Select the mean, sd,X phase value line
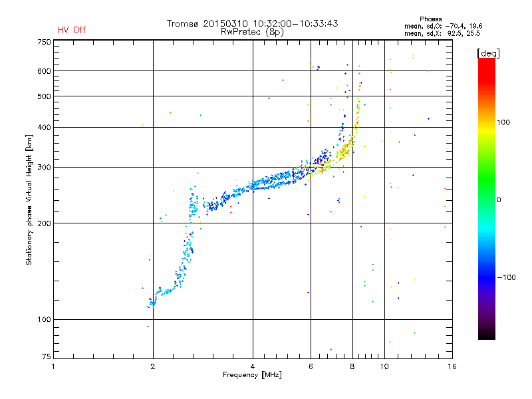This screenshot has width=532, height=399. click(x=442, y=33)
